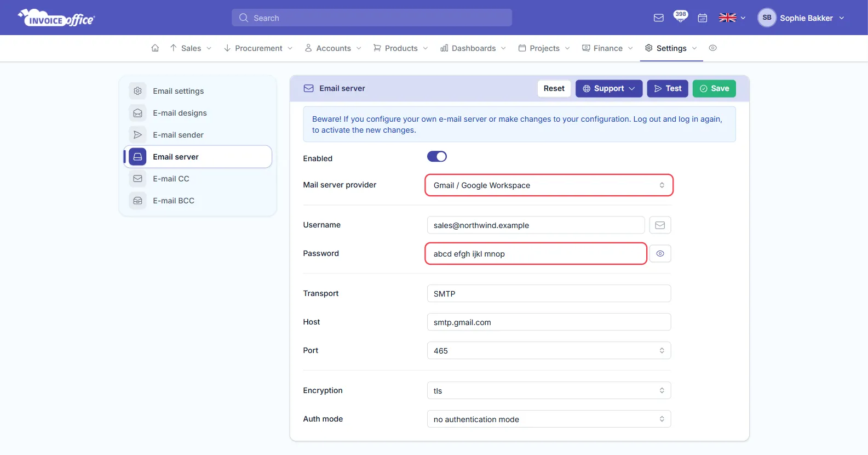Click the Reset button
Image resolution: width=868 pixels, height=455 pixels.
(x=554, y=89)
